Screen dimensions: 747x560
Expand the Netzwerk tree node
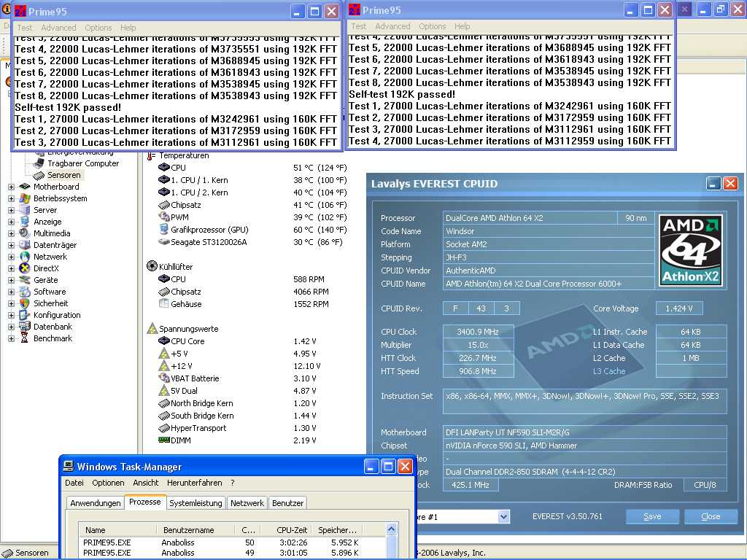11,257
